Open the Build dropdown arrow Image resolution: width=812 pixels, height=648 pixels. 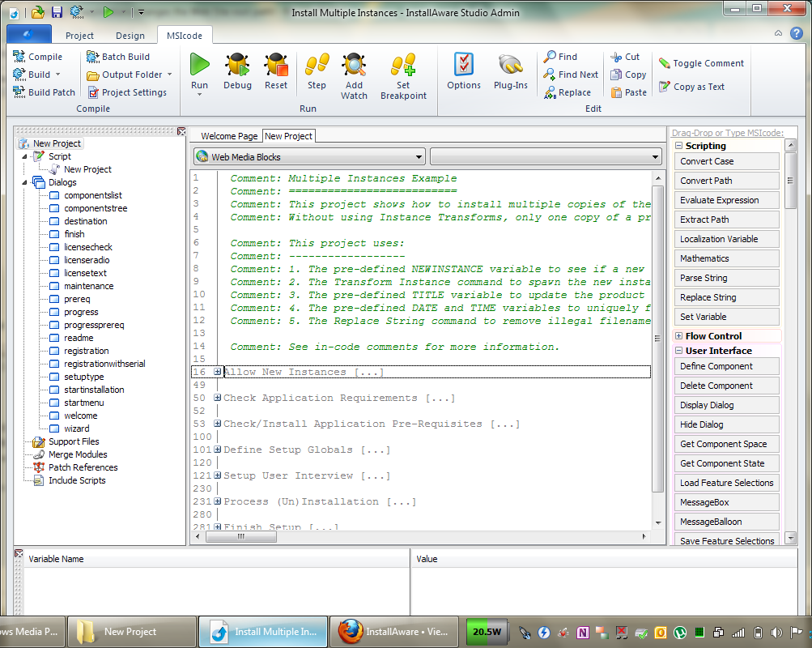(57, 75)
